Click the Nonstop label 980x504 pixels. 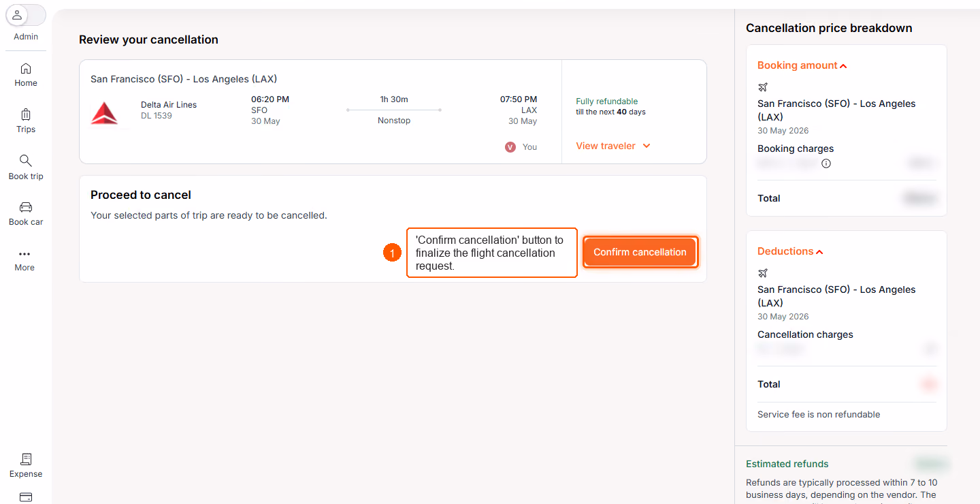(x=394, y=121)
